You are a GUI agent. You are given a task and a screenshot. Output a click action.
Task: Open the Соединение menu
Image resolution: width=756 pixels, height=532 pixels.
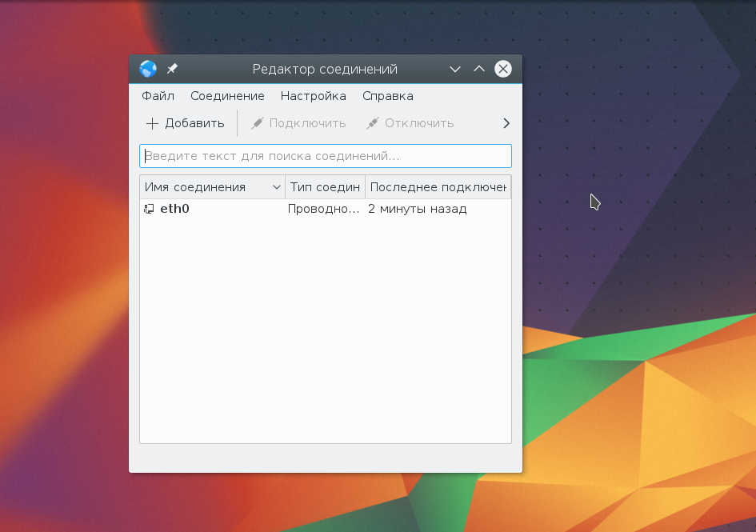click(x=227, y=96)
